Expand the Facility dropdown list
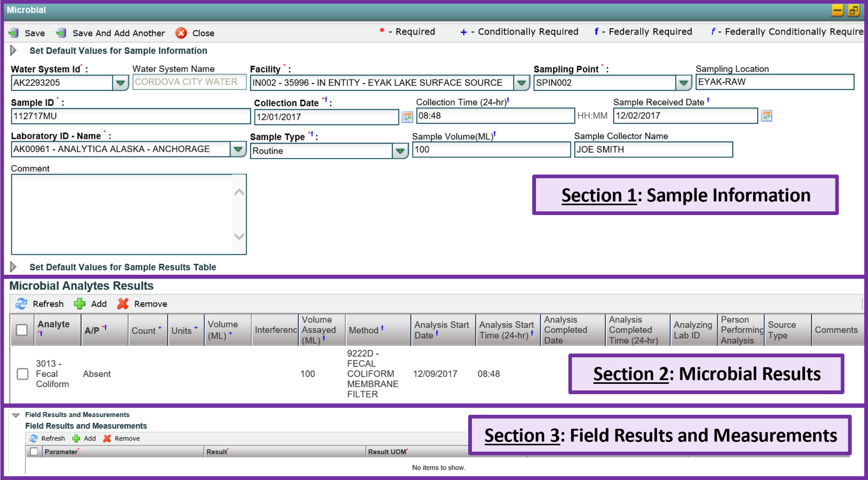The height and width of the screenshot is (480, 868). (x=521, y=83)
